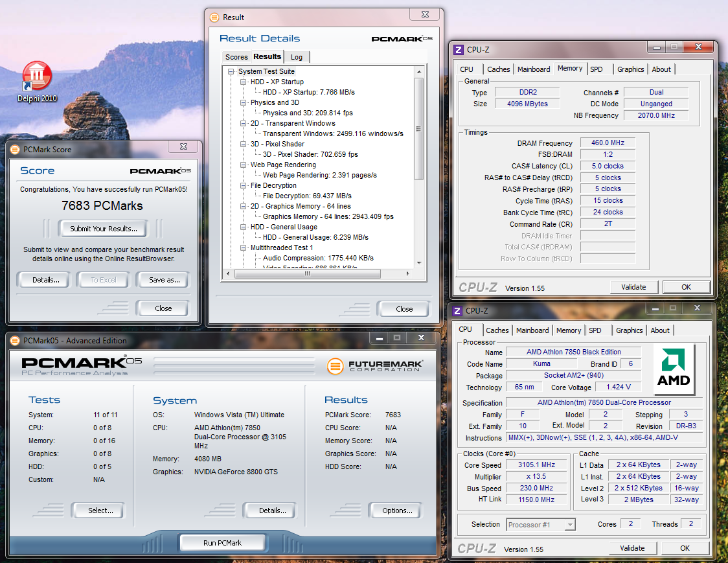
Task: Open the Processor #1 selection dropdown
Action: click(x=570, y=525)
